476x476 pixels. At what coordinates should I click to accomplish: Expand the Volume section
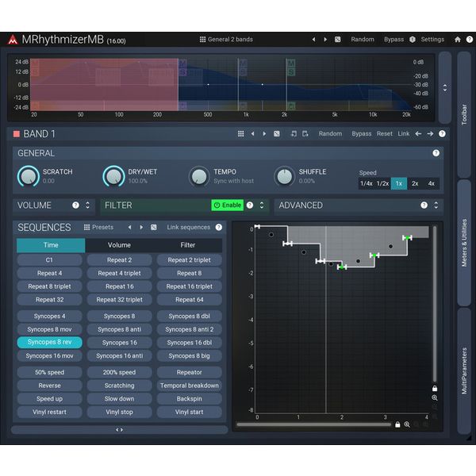(88, 205)
